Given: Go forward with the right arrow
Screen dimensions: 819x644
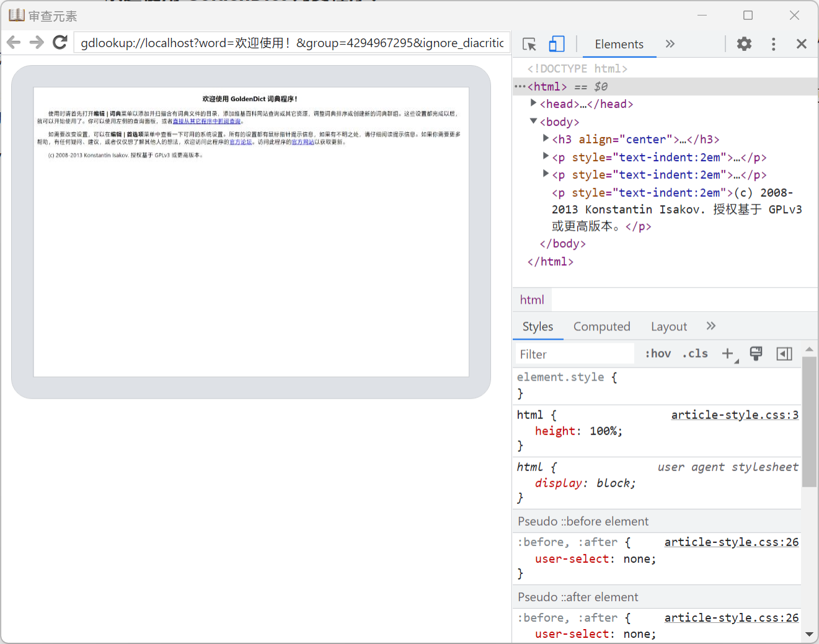Looking at the screenshot, I should pyautogui.click(x=37, y=42).
